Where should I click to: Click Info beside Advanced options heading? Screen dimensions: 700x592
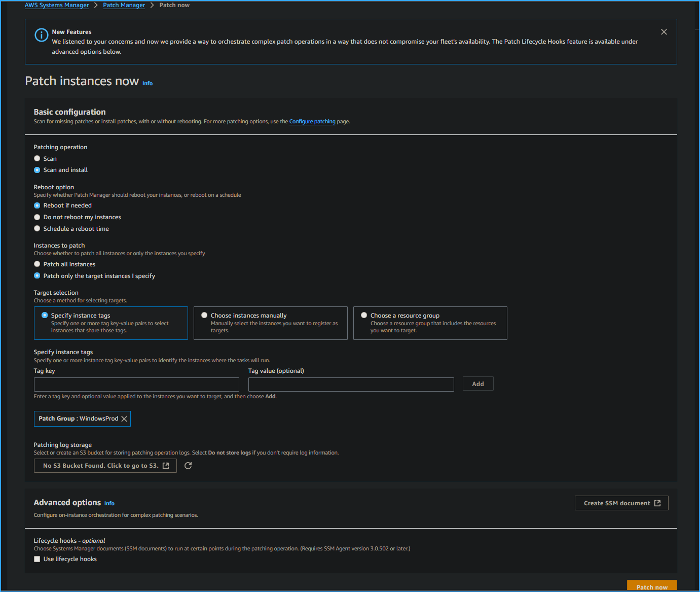109,503
